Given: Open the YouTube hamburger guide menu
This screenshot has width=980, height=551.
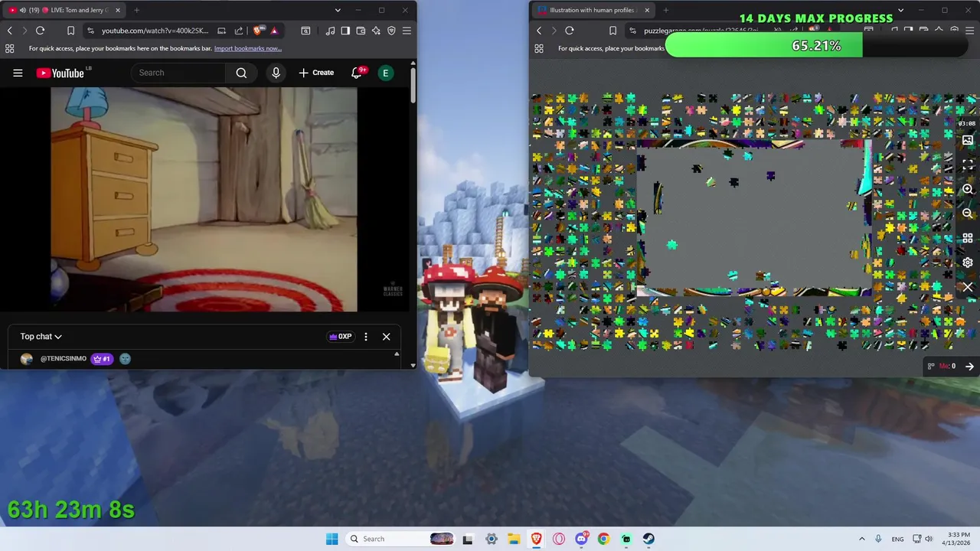Looking at the screenshot, I should click(x=18, y=73).
